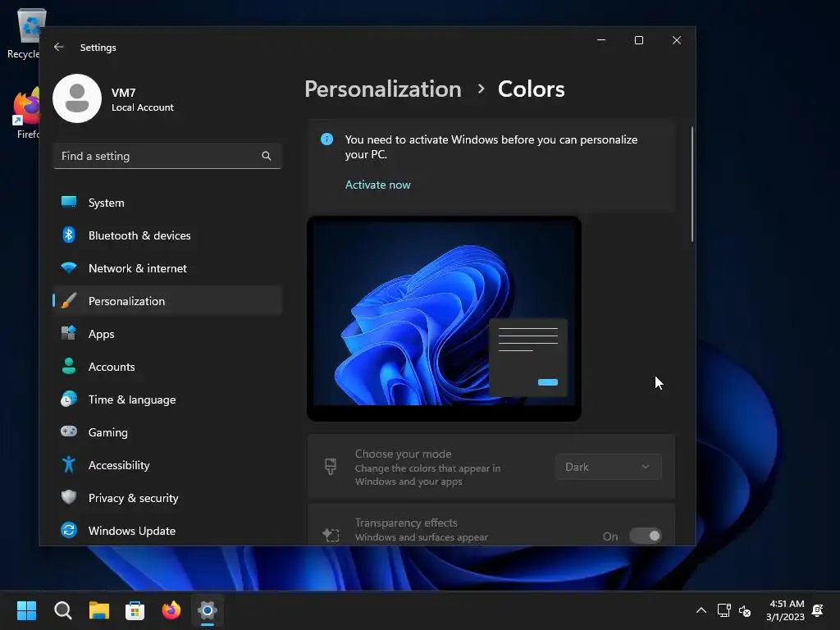Click the Settings gear on taskbar
840x630 pixels.
click(208, 610)
